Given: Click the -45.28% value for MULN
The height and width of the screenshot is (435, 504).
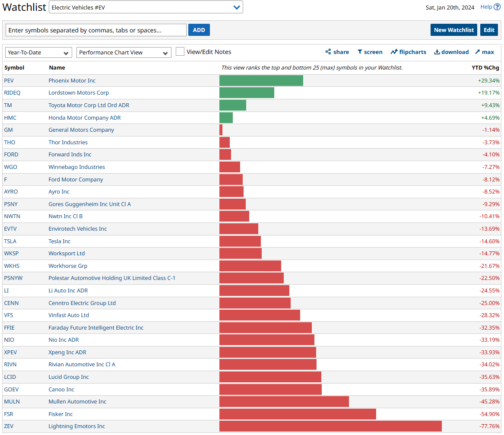Looking at the screenshot, I should [489, 402].
